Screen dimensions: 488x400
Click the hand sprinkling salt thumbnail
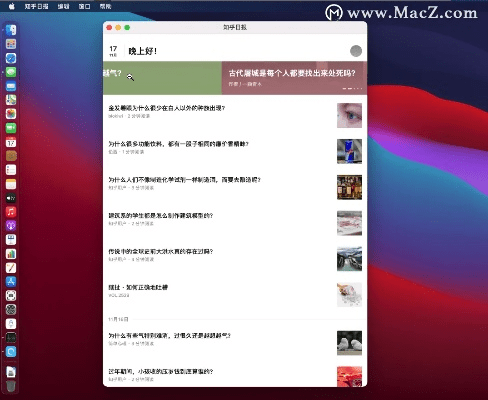349,295
